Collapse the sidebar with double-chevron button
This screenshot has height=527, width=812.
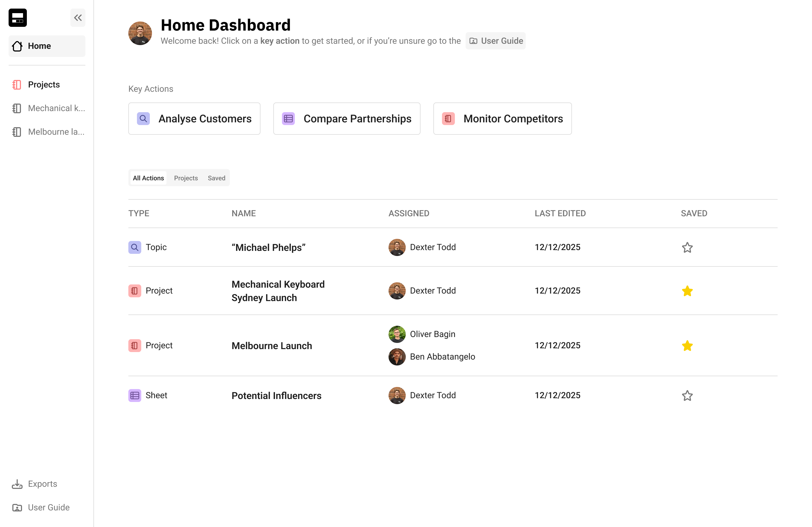coord(78,18)
